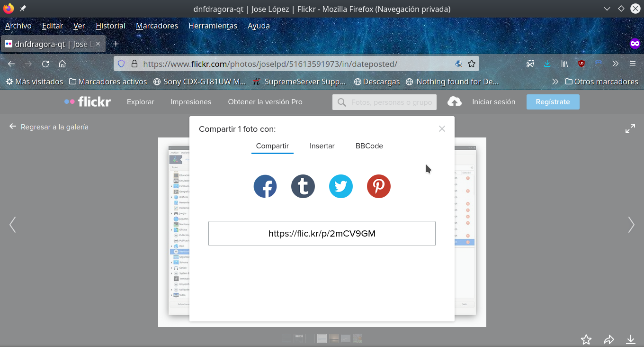The height and width of the screenshot is (347, 644).
Task: Switch to the Compartir tab
Action: coord(272,146)
